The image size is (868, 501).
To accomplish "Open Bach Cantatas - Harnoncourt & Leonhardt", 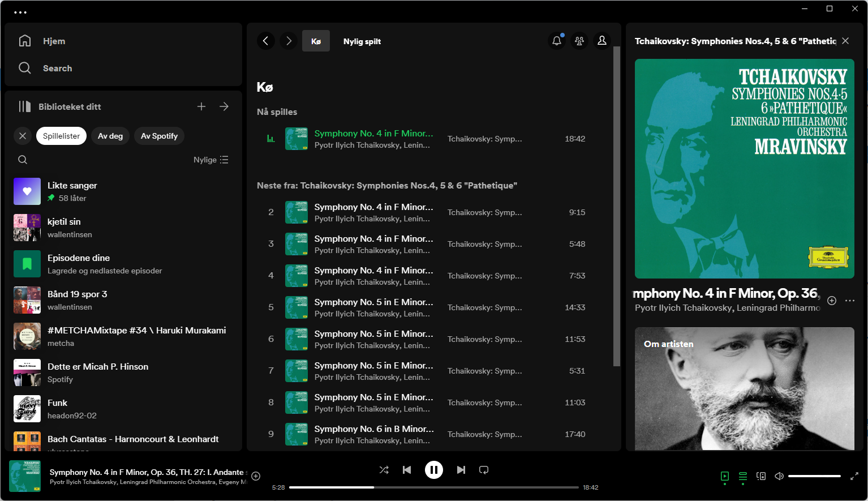I will coord(123,440).
